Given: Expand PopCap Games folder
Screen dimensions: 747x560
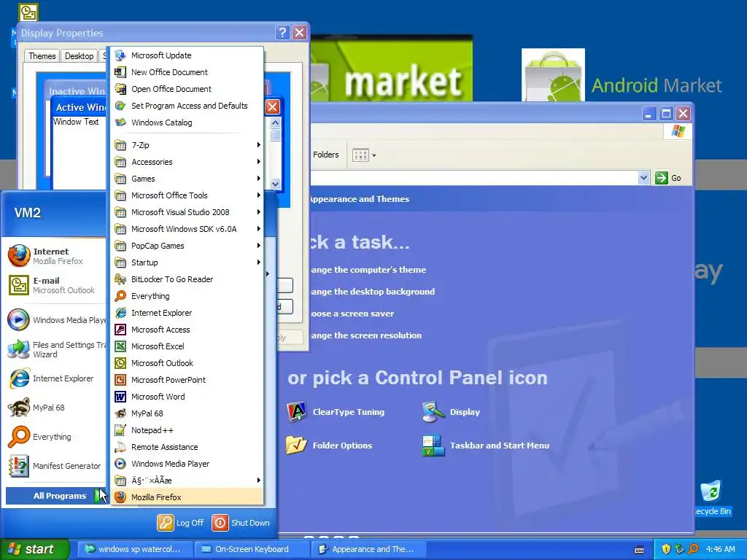Looking at the screenshot, I should pyautogui.click(x=187, y=246).
